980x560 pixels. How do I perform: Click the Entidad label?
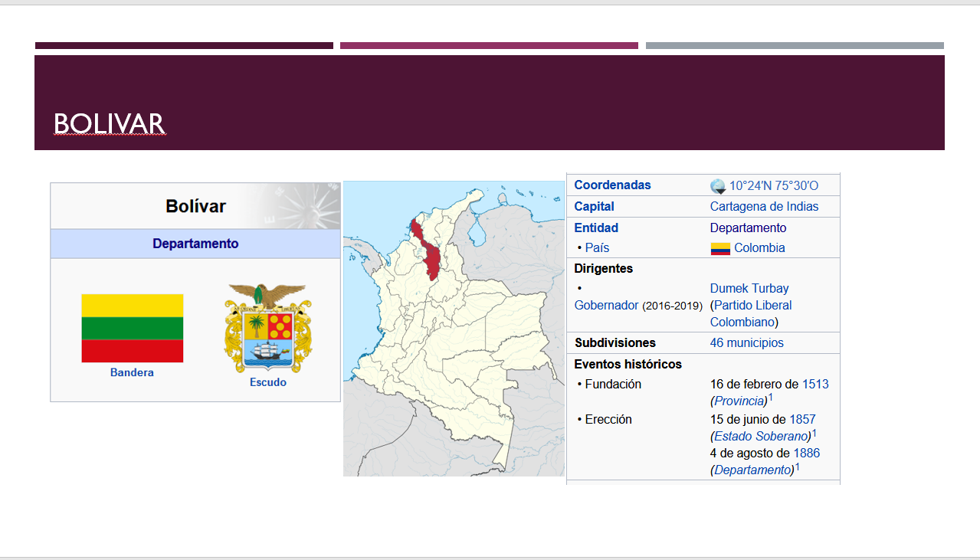point(596,228)
